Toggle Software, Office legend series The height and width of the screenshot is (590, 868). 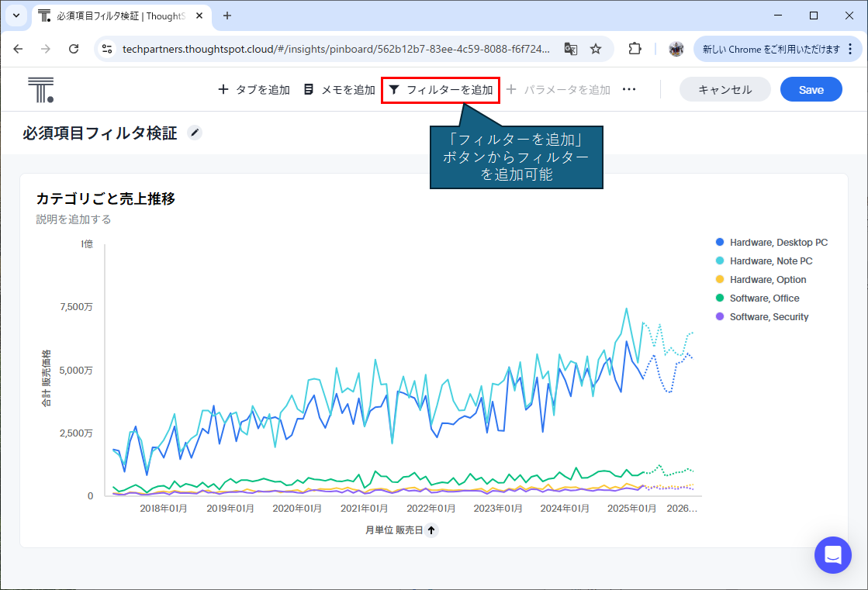[764, 298]
